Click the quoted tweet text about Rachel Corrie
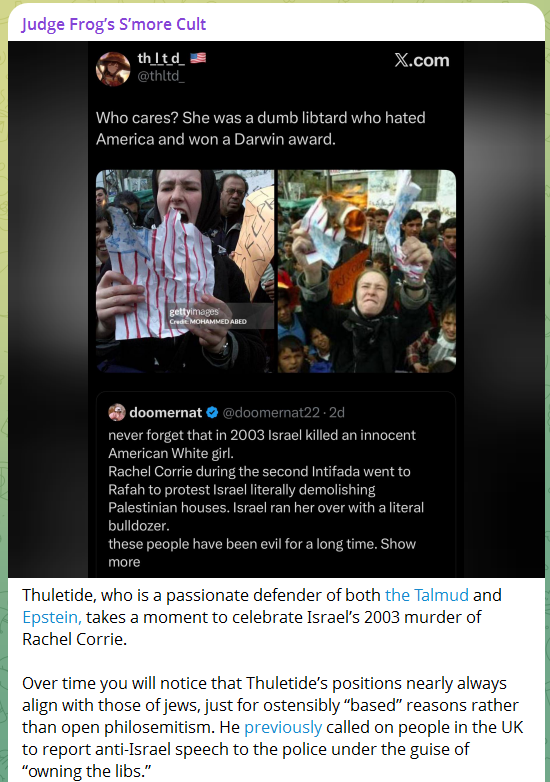Viewport: 550px width, 782px height. point(266,498)
